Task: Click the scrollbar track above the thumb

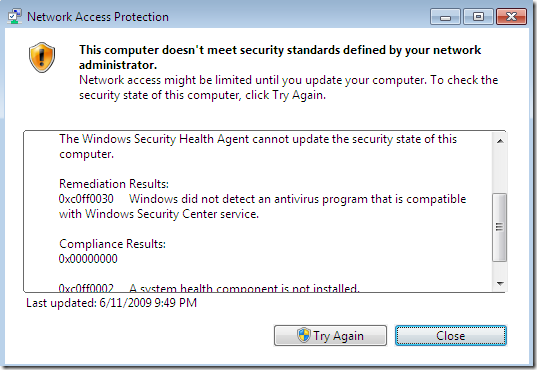Action: point(500,171)
